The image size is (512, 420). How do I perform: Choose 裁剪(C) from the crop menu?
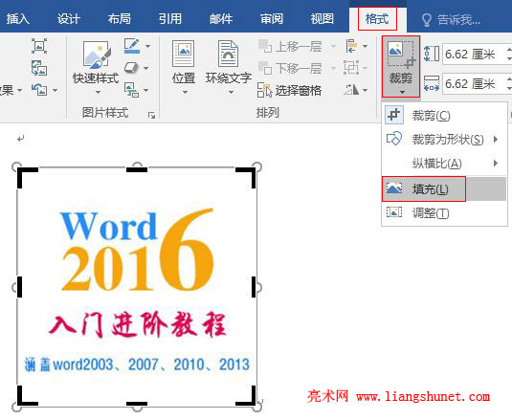[445, 115]
